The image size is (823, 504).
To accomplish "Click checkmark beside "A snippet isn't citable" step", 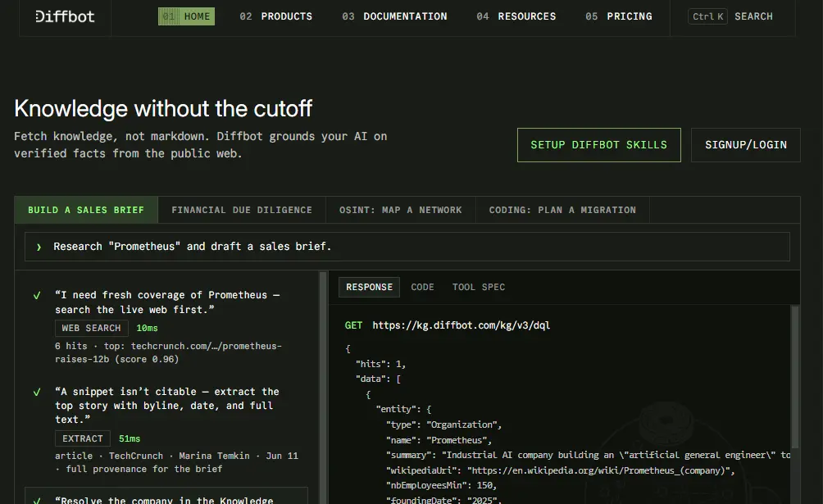I will coord(37,393).
